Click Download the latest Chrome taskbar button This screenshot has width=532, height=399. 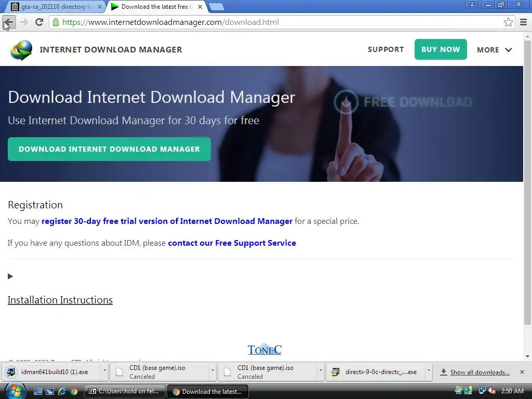point(208,391)
